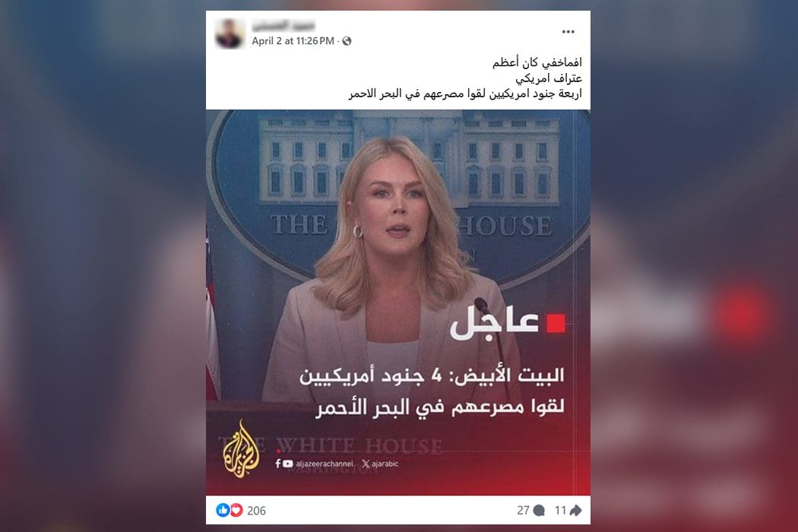The width and height of the screenshot is (798, 532).
Task: Click the X icon beside ajarabic
Action: (366, 464)
